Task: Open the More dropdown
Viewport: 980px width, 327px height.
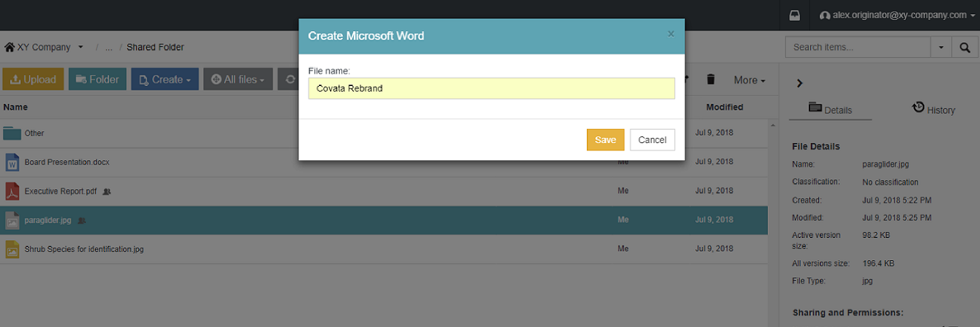Action: [x=749, y=80]
